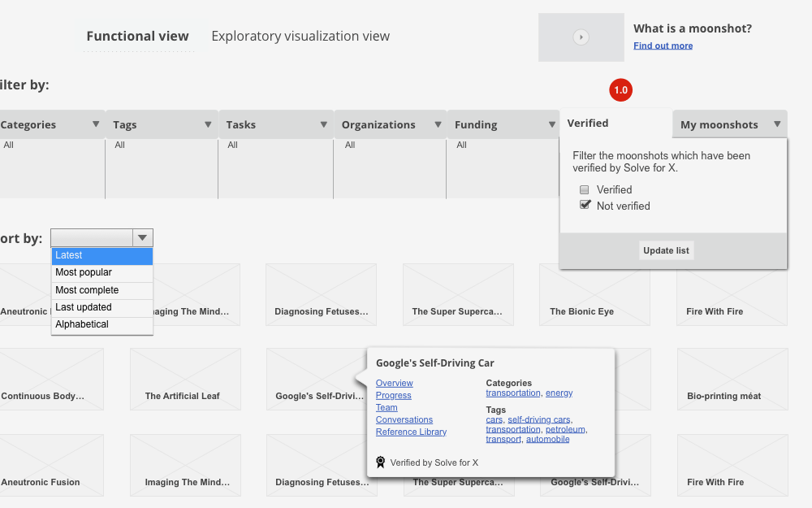Viewport: 812px width, 508px height.
Task: Open the Reference Library link
Action: (410, 432)
